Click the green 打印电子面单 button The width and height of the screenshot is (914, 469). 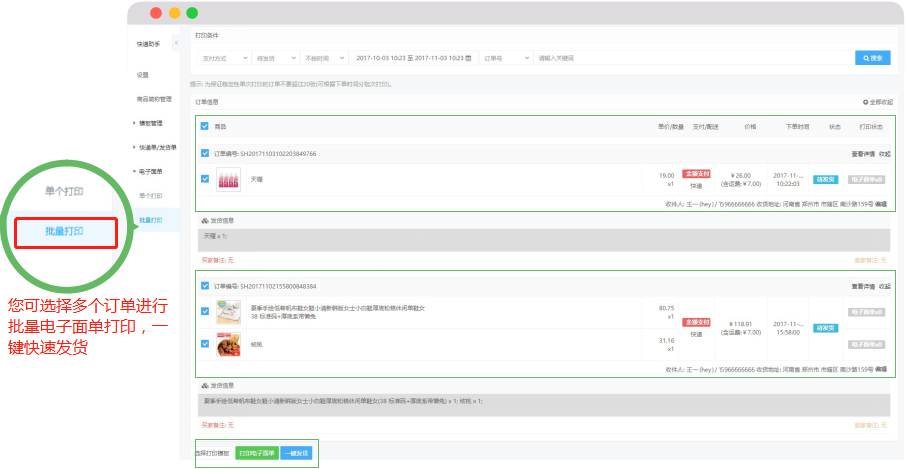click(x=257, y=453)
